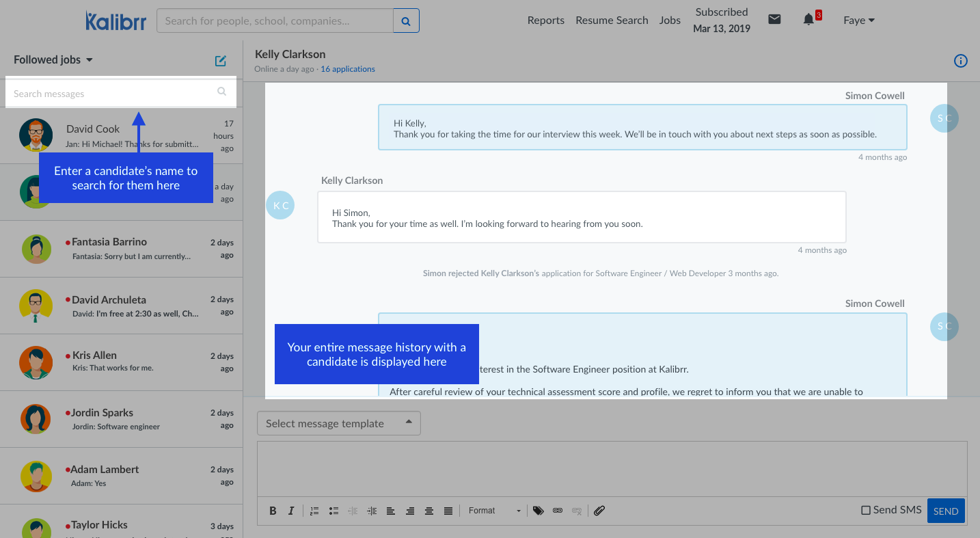Enable the Send SMS checkbox
The width and height of the screenshot is (980, 538).
[x=866, y=510]
